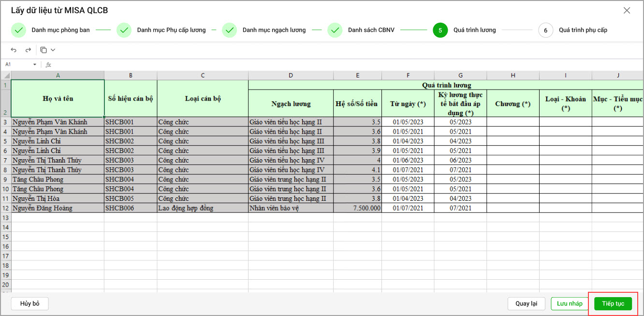Image resolution: width=644 pixels, height=316 pixels.
Task: Click the Lưu nháp button
Action: [x=570, y=303]
